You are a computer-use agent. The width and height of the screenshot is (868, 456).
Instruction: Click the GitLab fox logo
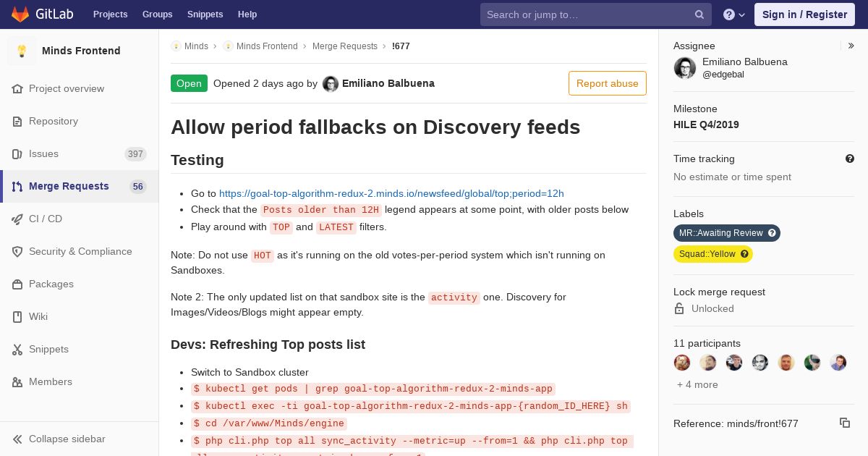coord(20,14)
